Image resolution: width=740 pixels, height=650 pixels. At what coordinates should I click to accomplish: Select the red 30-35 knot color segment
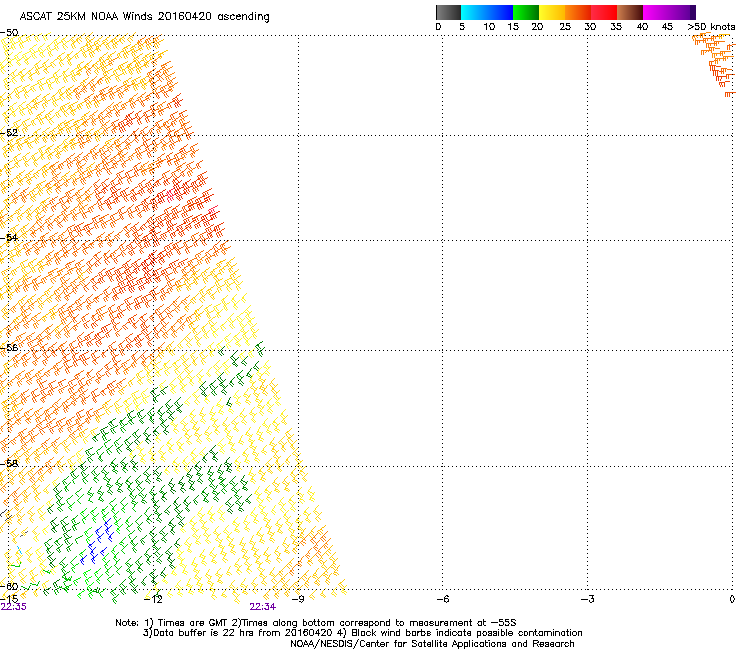(604, 12)
